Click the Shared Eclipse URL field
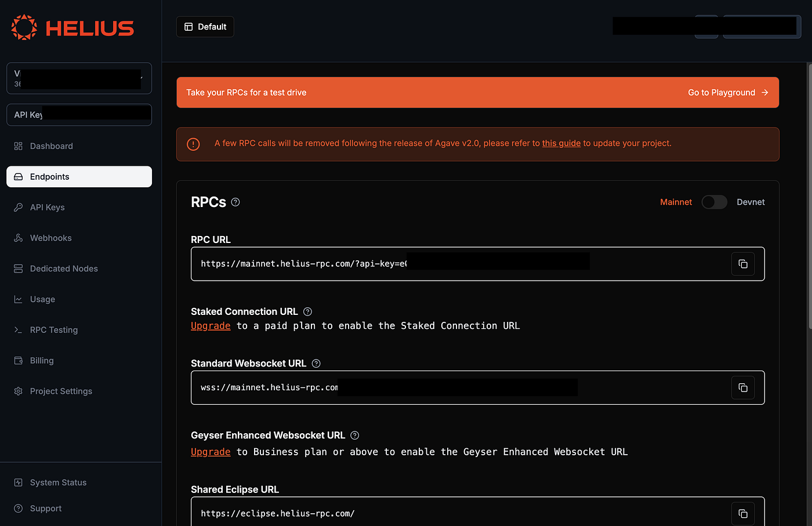 coord(477,512)
